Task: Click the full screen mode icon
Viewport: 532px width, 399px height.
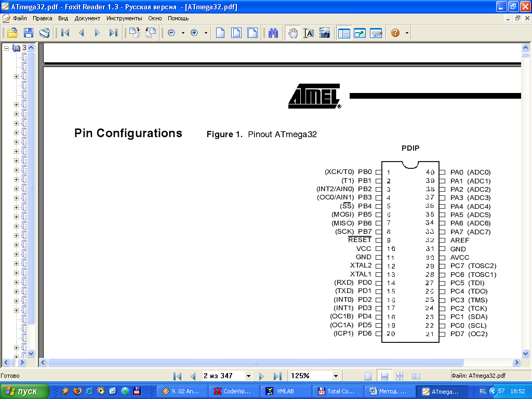Action: (x=360, y=33)
